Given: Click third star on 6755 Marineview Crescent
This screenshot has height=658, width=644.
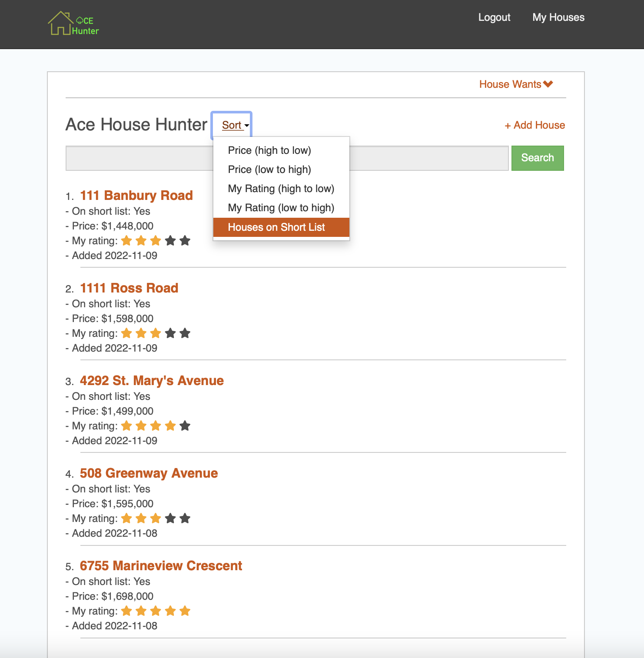Looking at the screenshot, I should pos(156,611).
